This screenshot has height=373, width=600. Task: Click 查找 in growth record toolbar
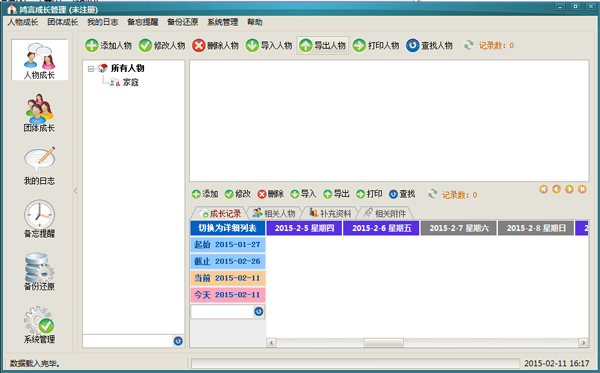point(402,194)
